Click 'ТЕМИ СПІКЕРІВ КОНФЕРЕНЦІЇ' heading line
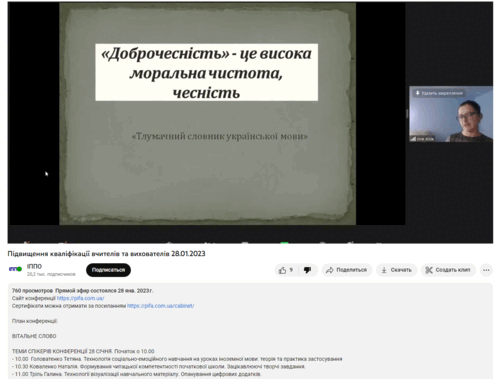This screenshot has height=379, width=500. (83, 351)
